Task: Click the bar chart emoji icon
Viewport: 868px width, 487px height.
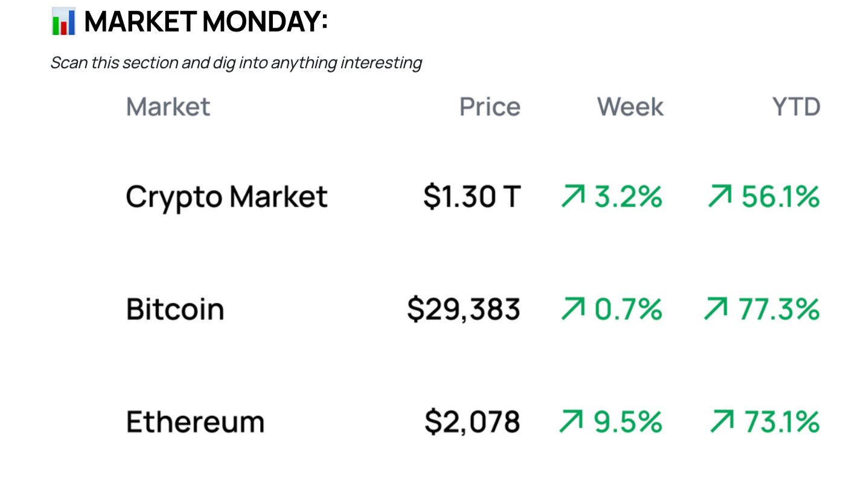Action: 63,22
